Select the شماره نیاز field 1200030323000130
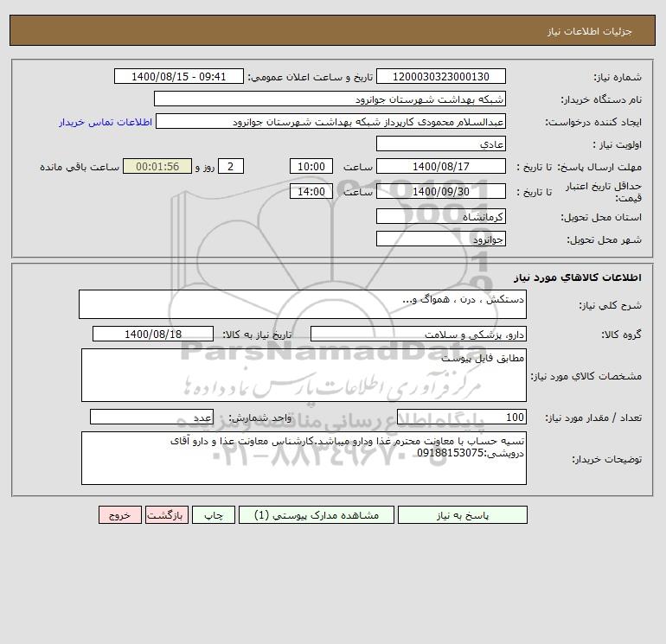Image resolution: width=666 pixels, height=644 pixels. pyautogui.click(x=441, y=76)
